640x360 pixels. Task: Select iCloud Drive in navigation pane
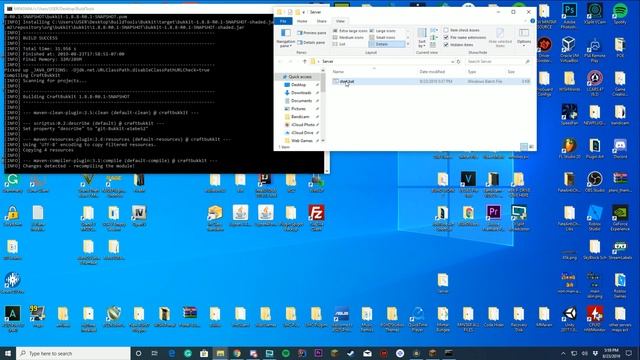click(x=301, y=133)
